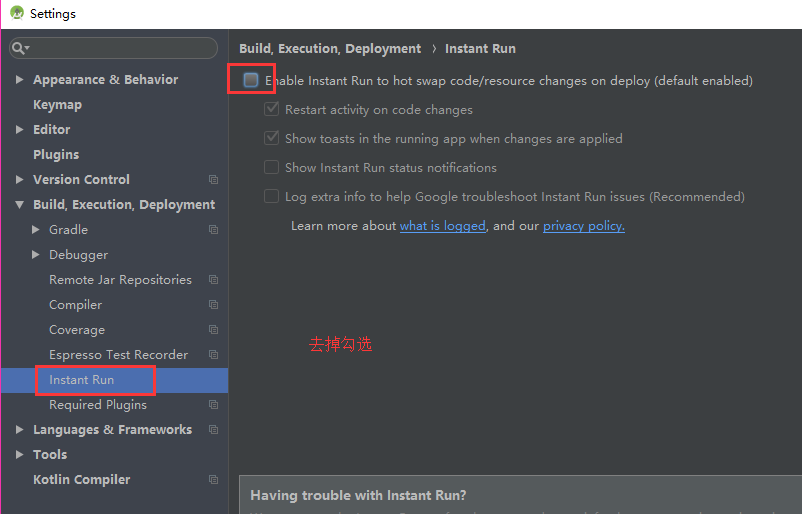
Task: Expand the Gradle node arrow
Action: [35, 230]
